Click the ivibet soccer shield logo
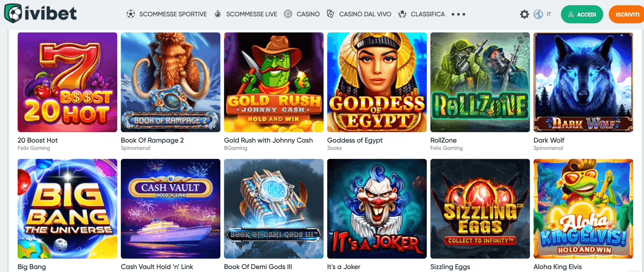 click(13, 13)
